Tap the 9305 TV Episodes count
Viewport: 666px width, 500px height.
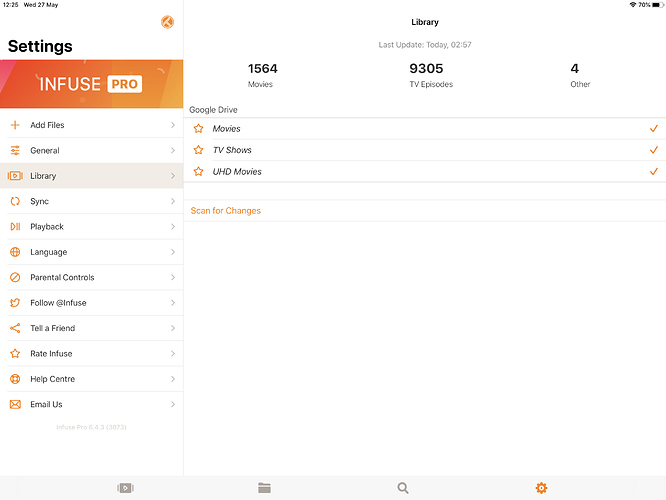tap(431, 75)
